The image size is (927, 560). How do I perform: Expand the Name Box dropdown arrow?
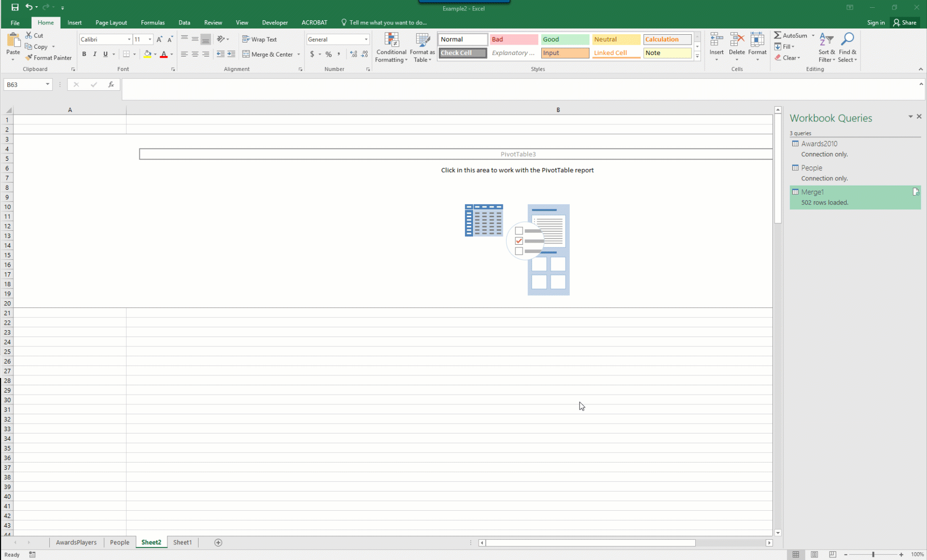[x=48, y=85]
